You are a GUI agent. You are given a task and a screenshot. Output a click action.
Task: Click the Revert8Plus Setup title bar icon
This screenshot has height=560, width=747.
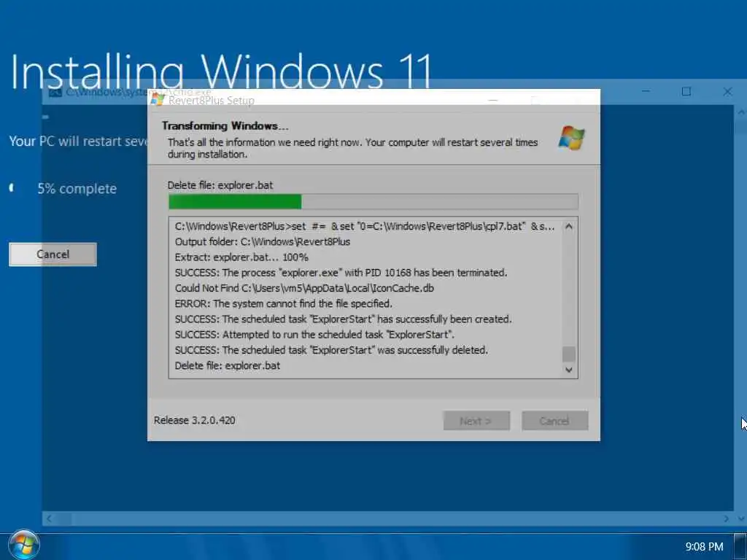158,99
